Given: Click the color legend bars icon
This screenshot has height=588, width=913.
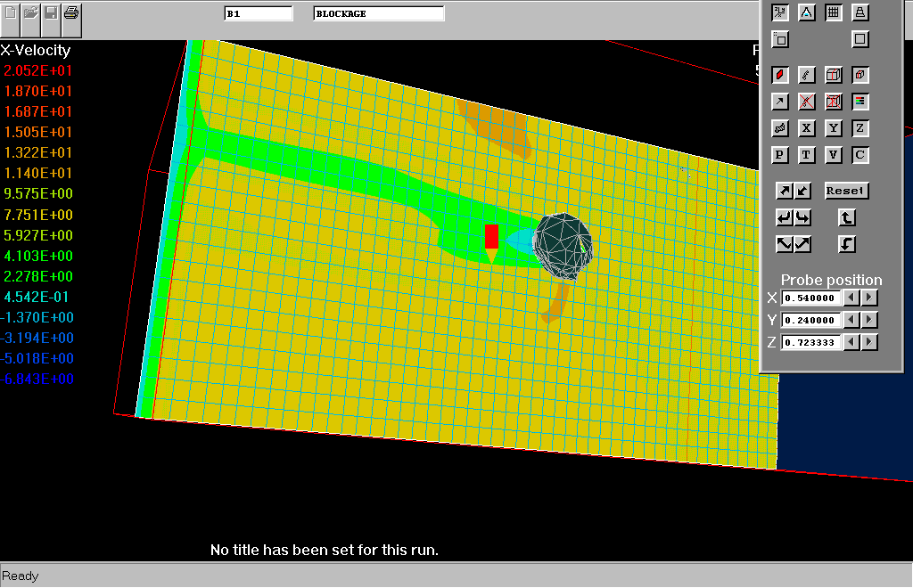Looking at the screenshot, I should click(860, 102).
